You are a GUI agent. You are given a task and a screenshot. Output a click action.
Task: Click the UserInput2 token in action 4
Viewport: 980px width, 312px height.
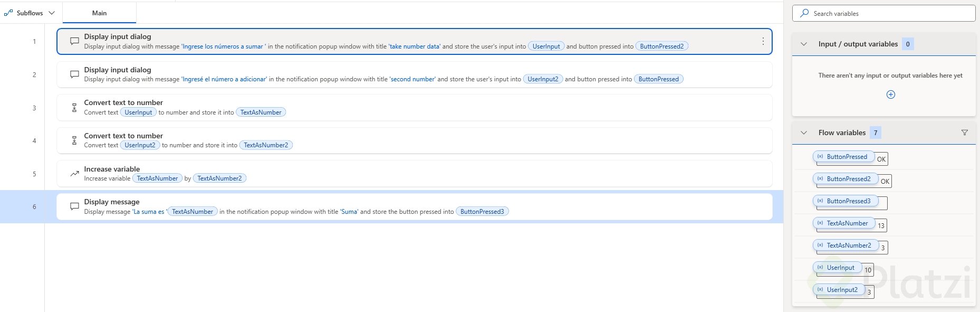click(140, 145)
